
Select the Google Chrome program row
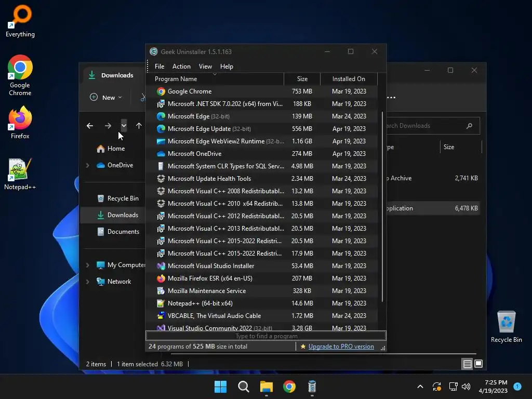pos(261,91)
